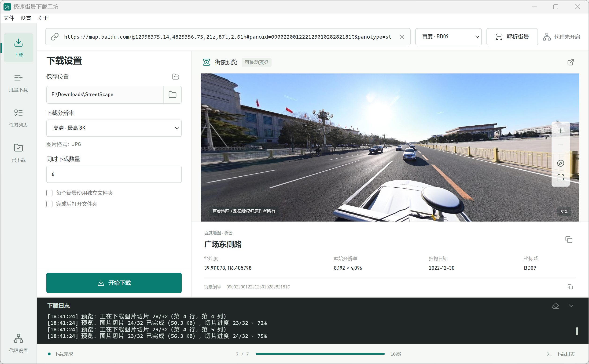Click the street view panorama preview image
This screenshot has height=364, width=589.
tap(390, 148)
